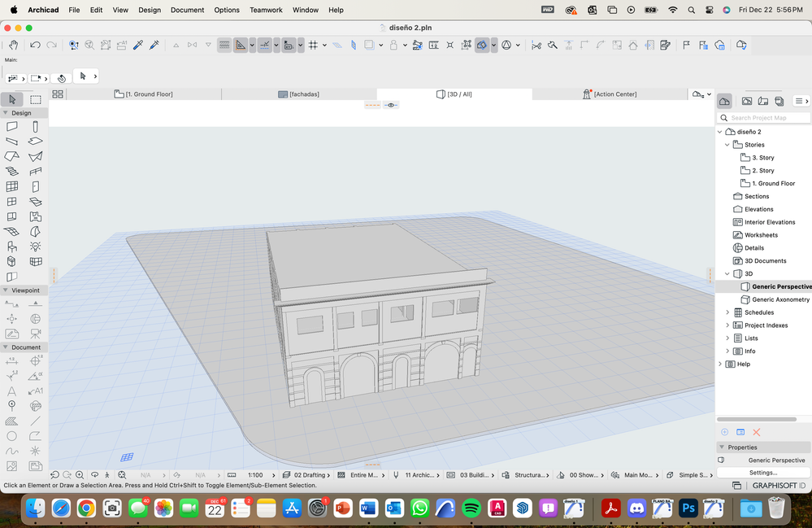This screenshot has width=812, height=528.
Task: Toggle the guide lines ruler button
Action: point(241,46)
